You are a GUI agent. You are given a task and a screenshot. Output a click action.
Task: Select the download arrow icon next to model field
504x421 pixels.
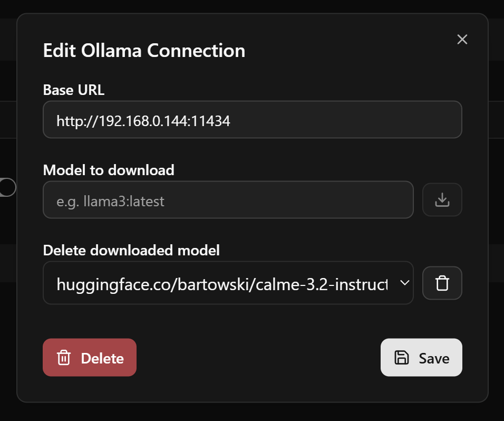(x=442, y=200)
